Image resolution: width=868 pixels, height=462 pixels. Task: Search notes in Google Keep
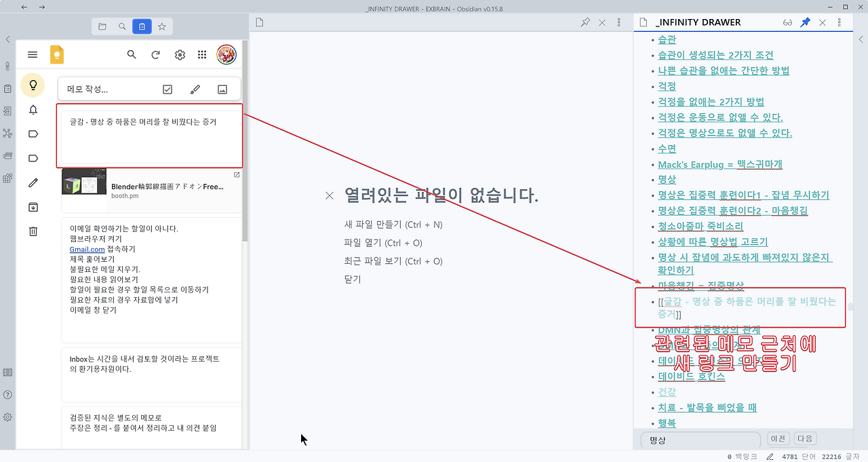pyautogui.click(x=132, y=55)
